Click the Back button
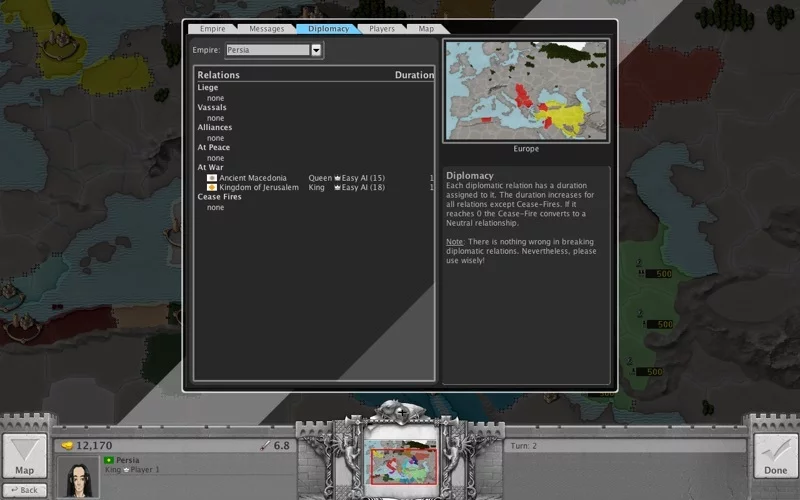This screenshot has width=800, height=500. [x=24, y=490]
